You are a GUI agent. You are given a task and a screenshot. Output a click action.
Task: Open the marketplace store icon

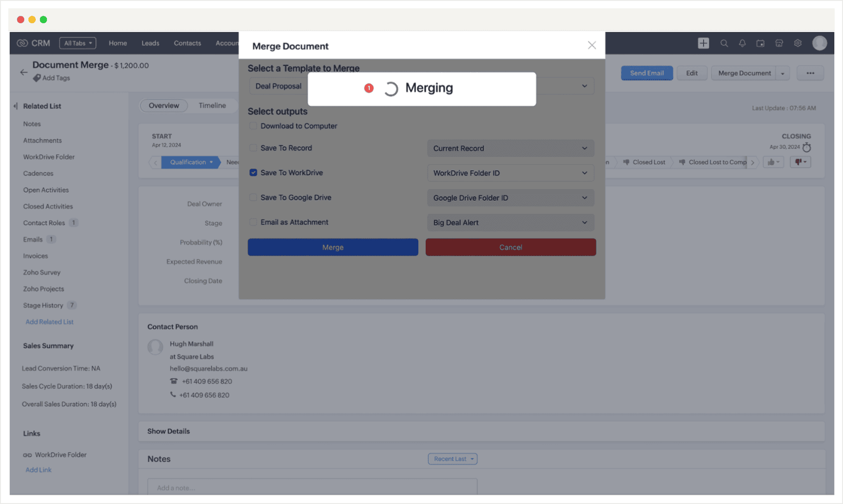click(779, 43)
